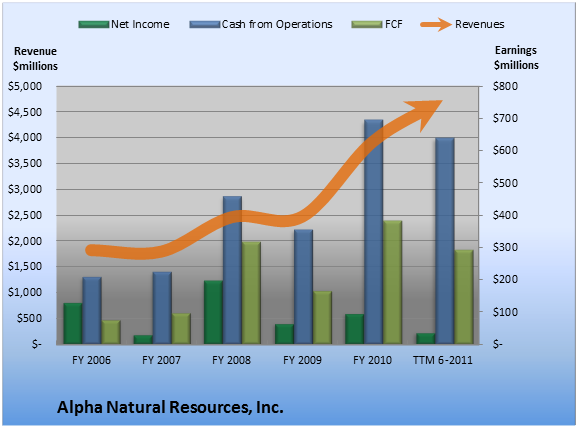The width and height of the screenshot is (577, 427).
Task: Select the FY 2009 Cash from Operations bar
Action: click(x=303, y=287)
